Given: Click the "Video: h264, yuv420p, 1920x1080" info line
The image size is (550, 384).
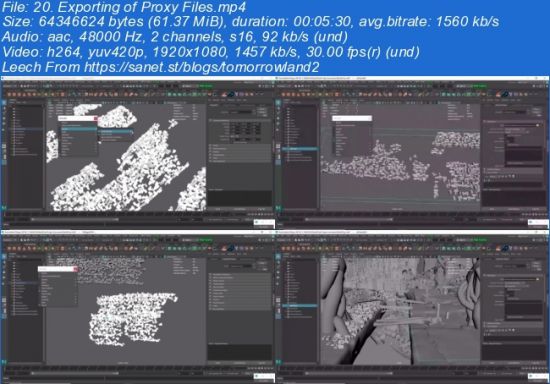Looking at the screenshot, I should coord(115,52).
